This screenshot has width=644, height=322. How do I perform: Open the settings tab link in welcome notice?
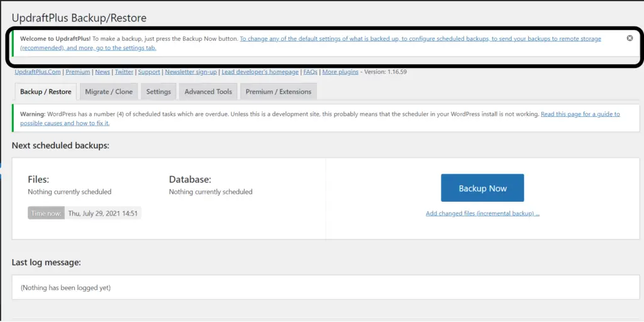tap(311, 43)
